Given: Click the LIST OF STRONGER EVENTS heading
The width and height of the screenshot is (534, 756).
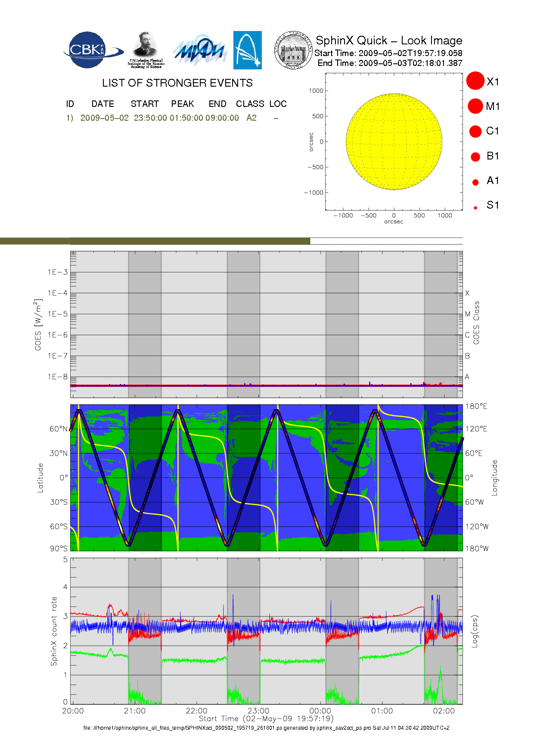Looking at the screenshot, I should coord(177,83).
